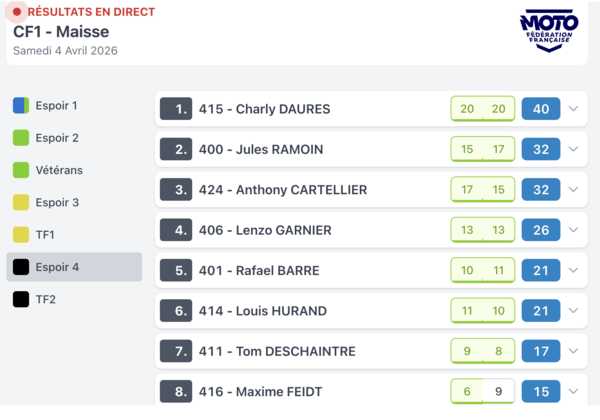Click the Espoir 3 yellow color swatch
Screen dimensions: 600x420
pyautogui.click(x=20, y=202)
